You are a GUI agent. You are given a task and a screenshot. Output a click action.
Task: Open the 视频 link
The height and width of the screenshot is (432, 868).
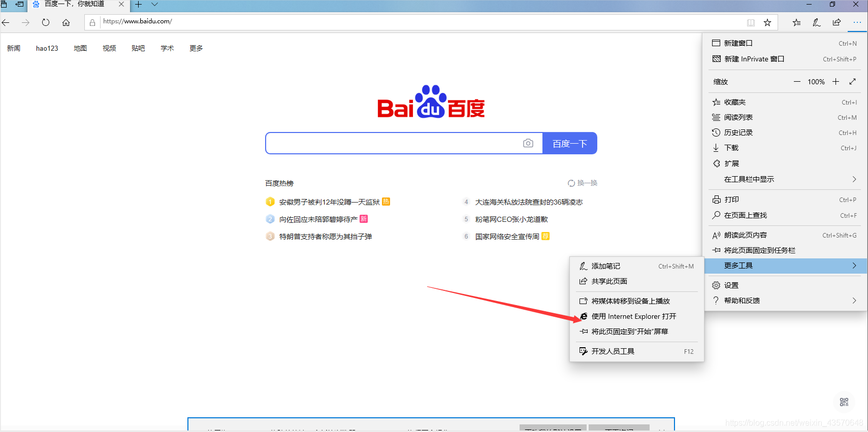pos(109,48)
